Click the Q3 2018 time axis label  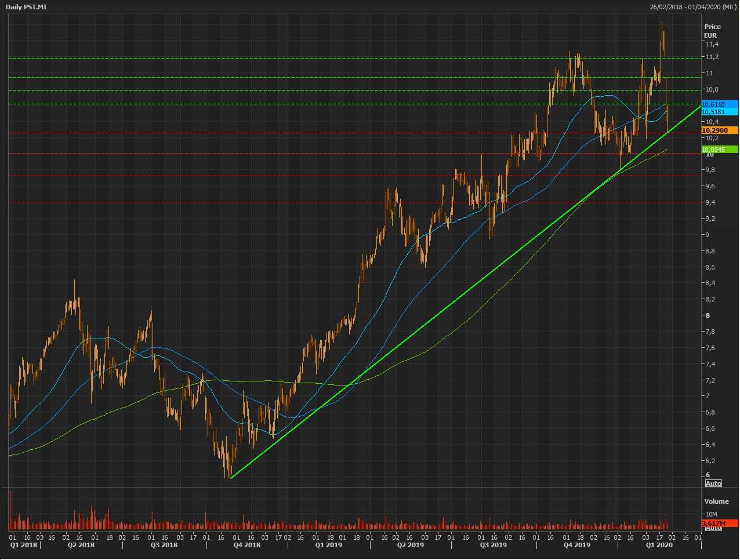[x=164, y=545]
